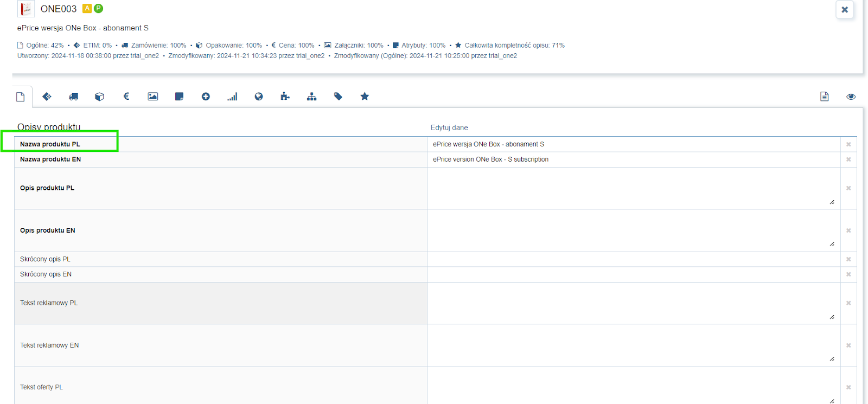Select the Skrócony opis PL label

point(46,259)
